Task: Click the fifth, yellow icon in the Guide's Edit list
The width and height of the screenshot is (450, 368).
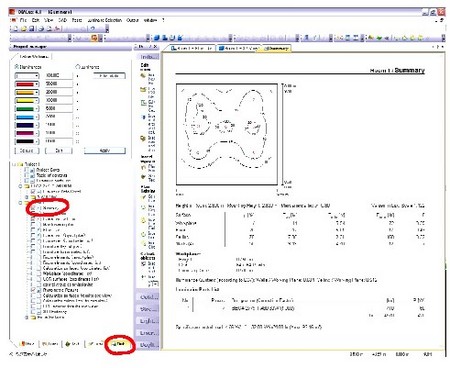Action: [143, 138]
